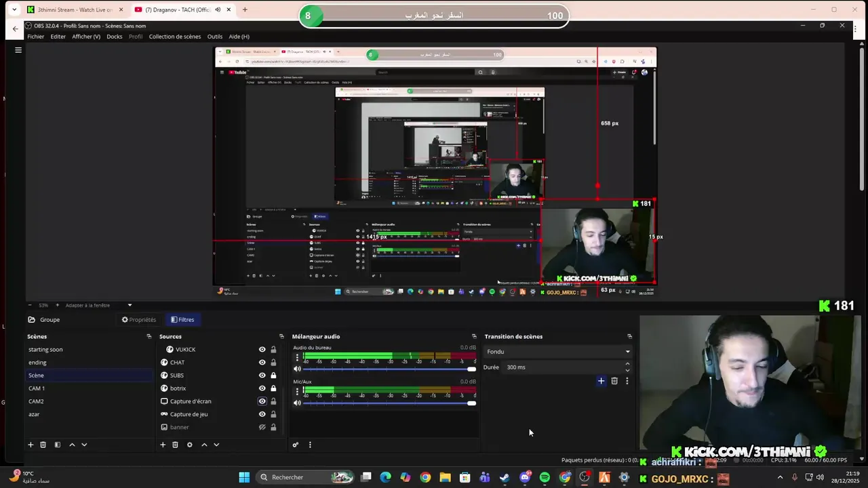
Task: Remove selected source with trash icon
Action: pos(175,445)
